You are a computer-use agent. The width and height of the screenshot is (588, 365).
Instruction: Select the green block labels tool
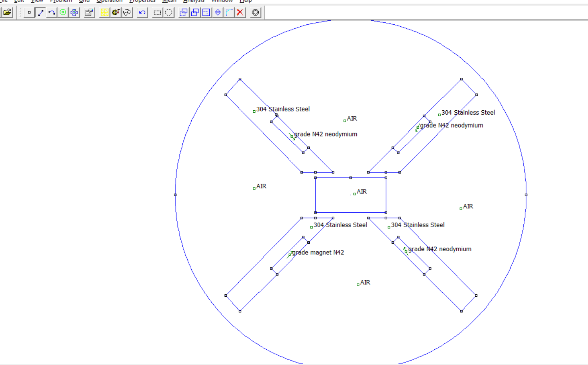[x=63, y=13]
